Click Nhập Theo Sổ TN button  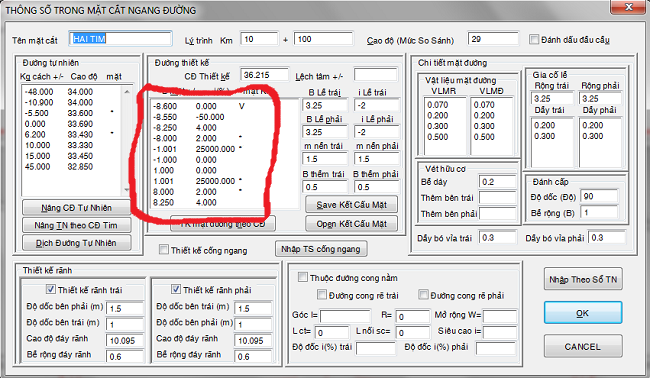(x=583, y=279)
